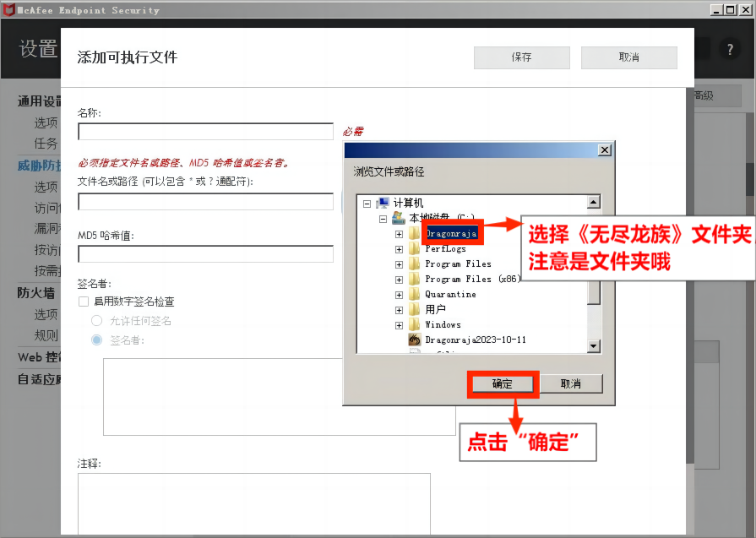Open 任务 under the 通用设置 section

point(46,144)
